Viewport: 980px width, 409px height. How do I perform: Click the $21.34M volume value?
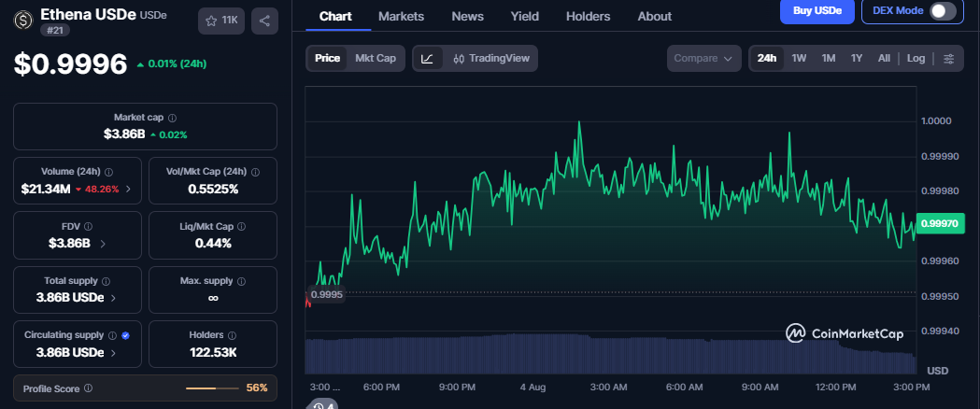[46, 189]
